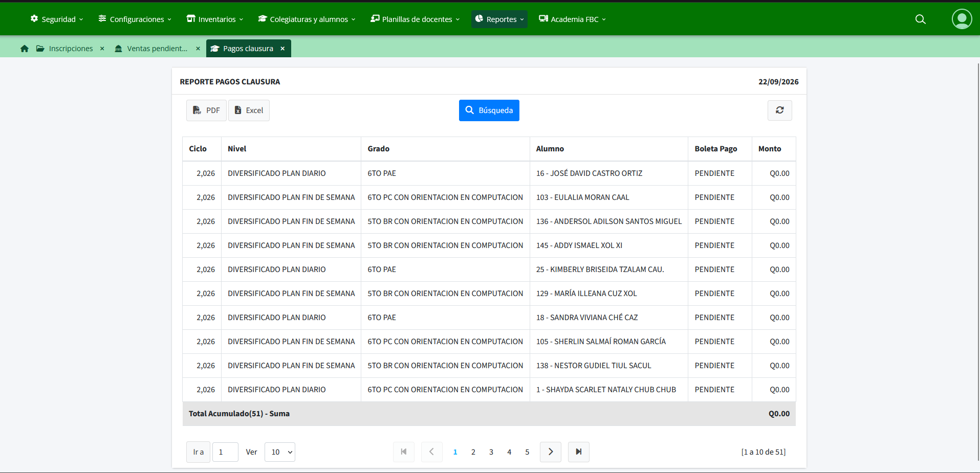Select row 1 - SHAYDA SCARLET NATALY CHUB CHUB
The height and width of the screenshot is (473, 980).
click(489, 390)
